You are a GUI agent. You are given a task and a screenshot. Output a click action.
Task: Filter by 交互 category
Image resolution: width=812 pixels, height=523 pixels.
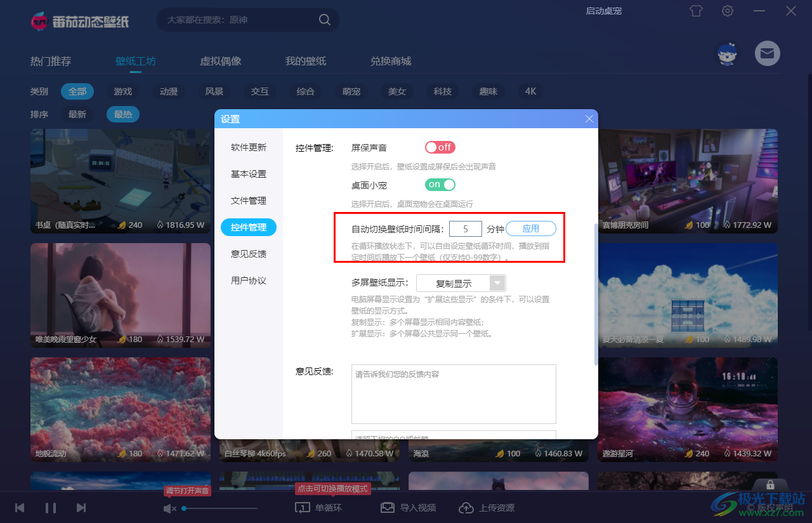[x=260, y=91]
